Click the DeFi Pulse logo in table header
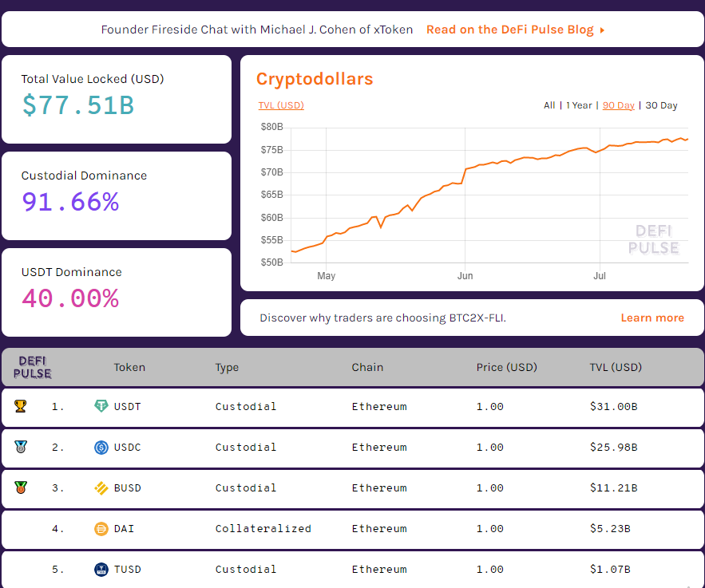705x588 pixels. tap(33, 368)
